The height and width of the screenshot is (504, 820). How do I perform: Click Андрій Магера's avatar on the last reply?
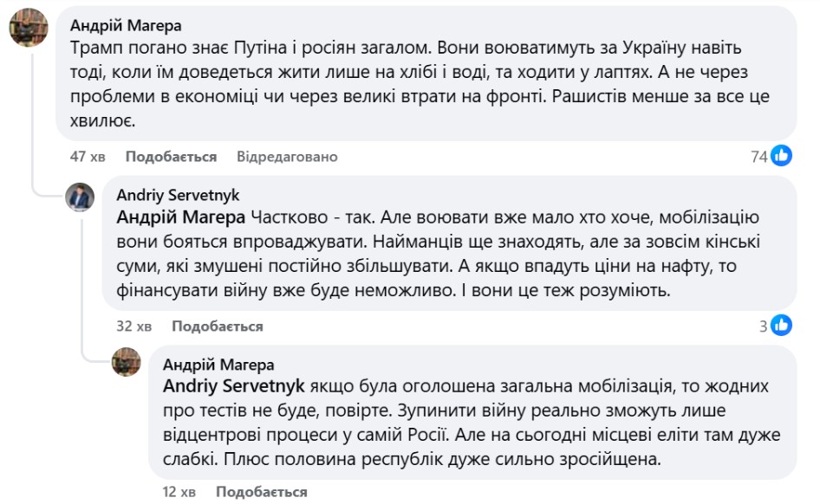click(x=127, y=361)
